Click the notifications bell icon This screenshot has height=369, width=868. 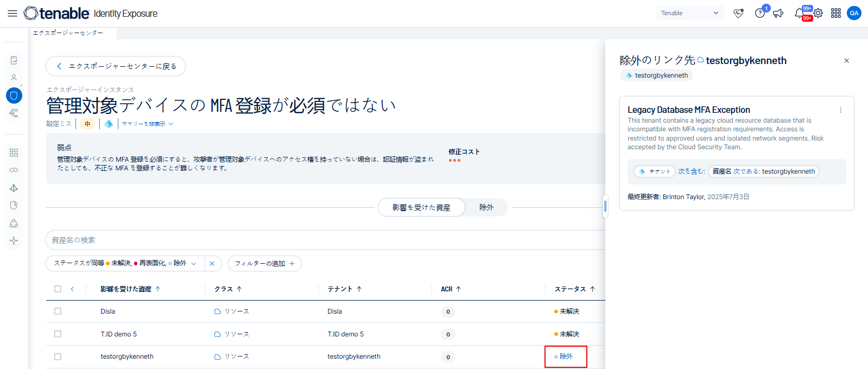pyautogui.click(x=799, y=13)
